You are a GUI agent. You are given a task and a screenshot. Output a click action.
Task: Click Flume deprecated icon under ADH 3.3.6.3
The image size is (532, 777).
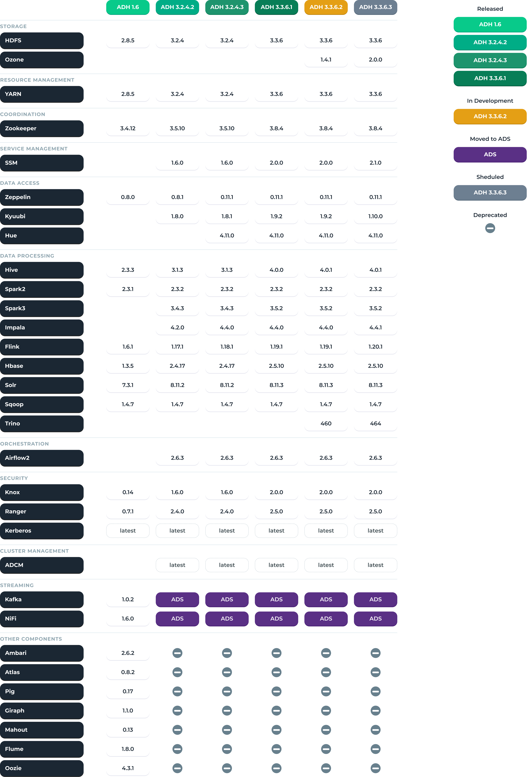point(375,749)
